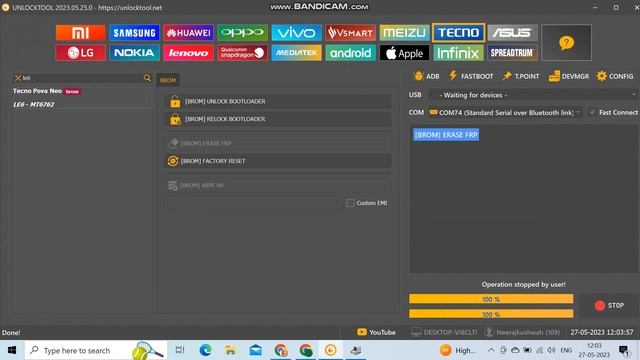The height and width of the screenshot is (360, 640).
Task: Select the Xiaomi MI brand tile
Action: click(x=80, y=33)
